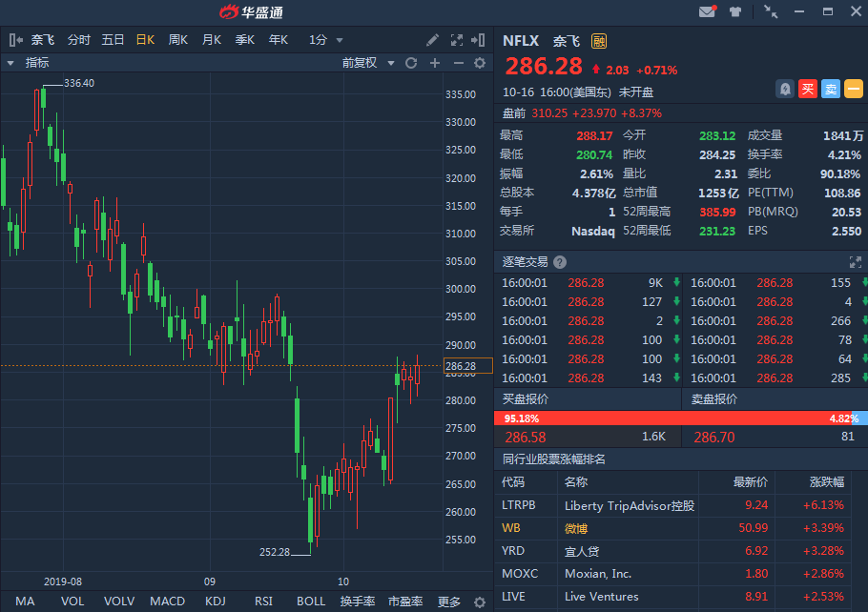Select the MACD indicator tab
This screenshot has width=868, height=612.
pos(167,602)
